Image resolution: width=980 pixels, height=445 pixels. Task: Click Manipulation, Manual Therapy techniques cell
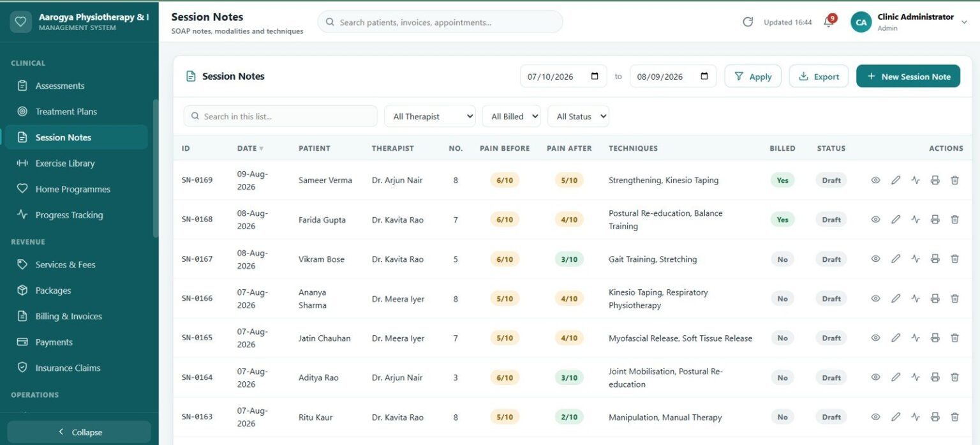pos(665,418)
